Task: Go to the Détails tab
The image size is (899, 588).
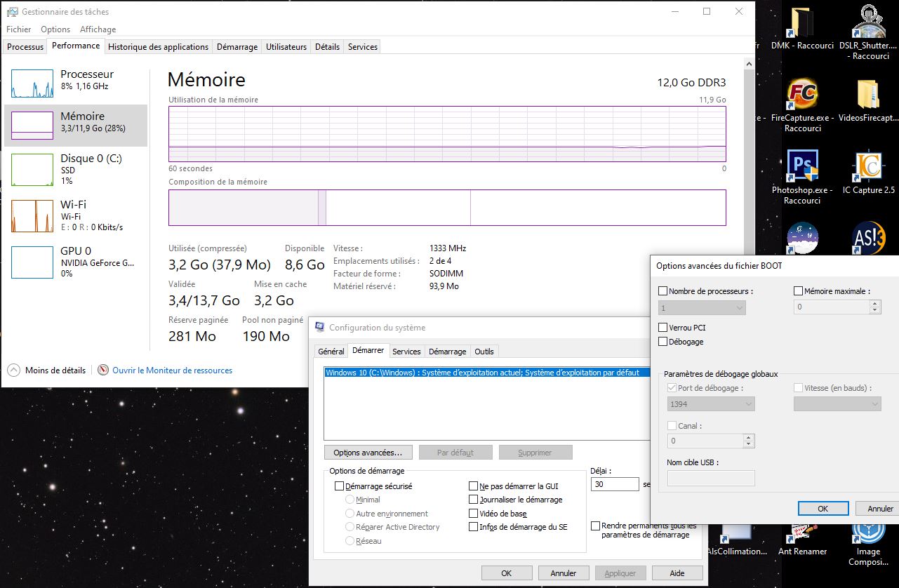Action: pos(327,47)
